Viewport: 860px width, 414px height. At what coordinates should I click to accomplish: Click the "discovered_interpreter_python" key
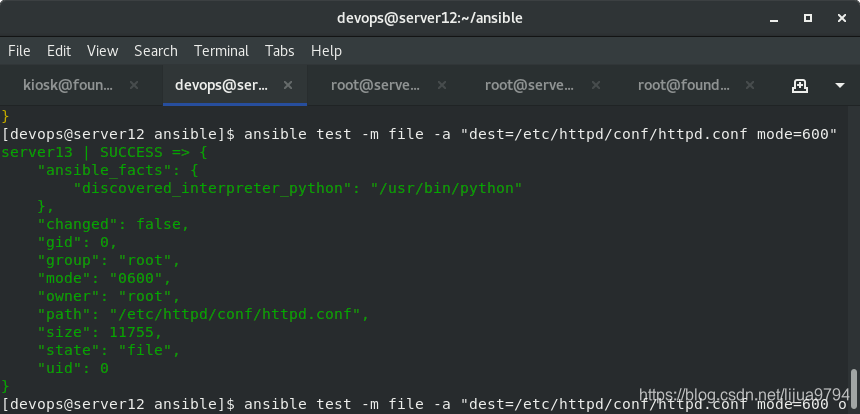coord(213,189)
